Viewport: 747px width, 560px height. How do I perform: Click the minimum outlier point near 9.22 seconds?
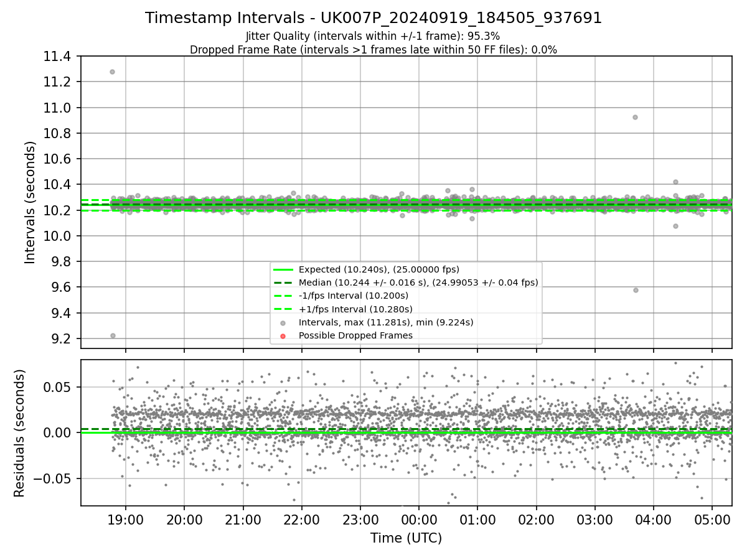(113, 335)
